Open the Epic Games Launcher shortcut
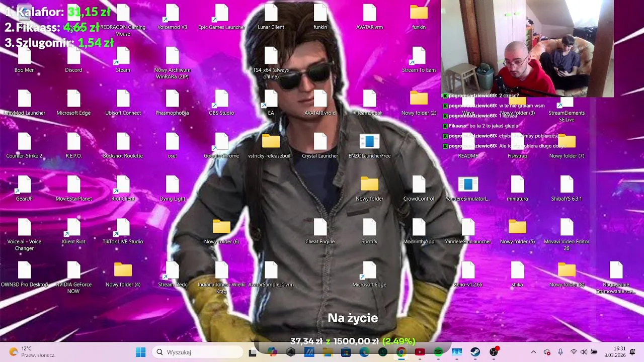Image resolution: width=644 pixels, height=362 pixels. click(x=221, y=17)
